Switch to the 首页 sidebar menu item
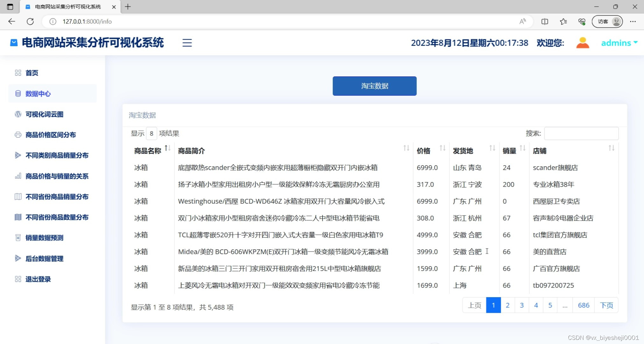The image size is (644, 344). [31, 73]
